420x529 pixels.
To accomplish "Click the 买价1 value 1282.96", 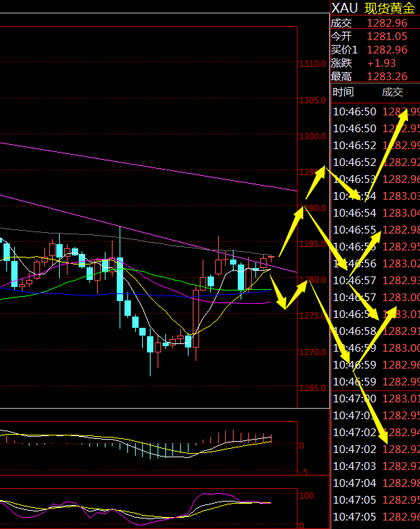I will point(387,50).
